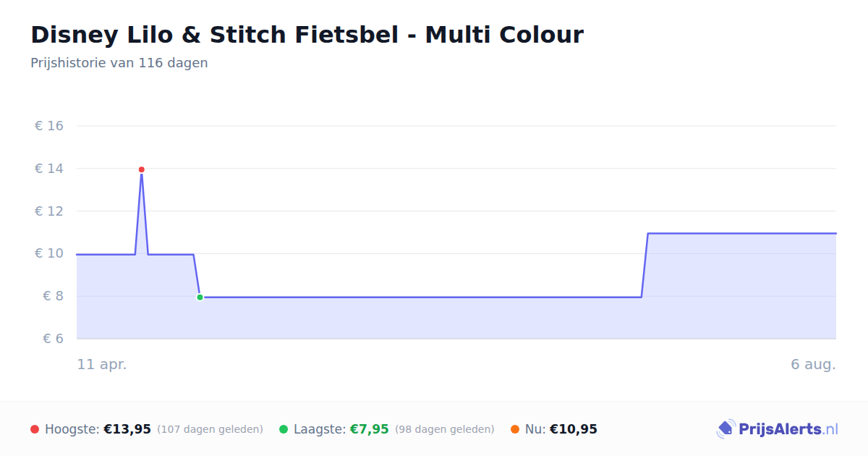Click the € 16 axis label
868x456 pixels.
click(x=49, y=126)
